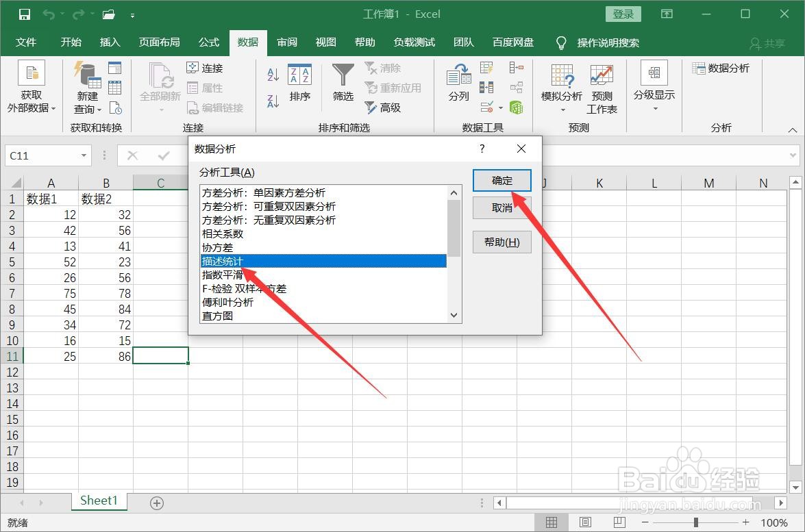This screenshot has width=805, height=532.
Task: Switch to the 公式 tab
Action: click(x=209, y=42)
